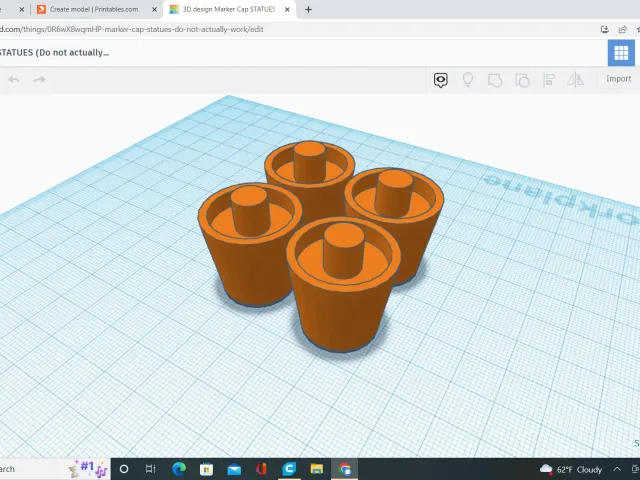Close the 3D design Marker Cap STATUES tab
Viewport: 640px width, 480px height.
287,9
